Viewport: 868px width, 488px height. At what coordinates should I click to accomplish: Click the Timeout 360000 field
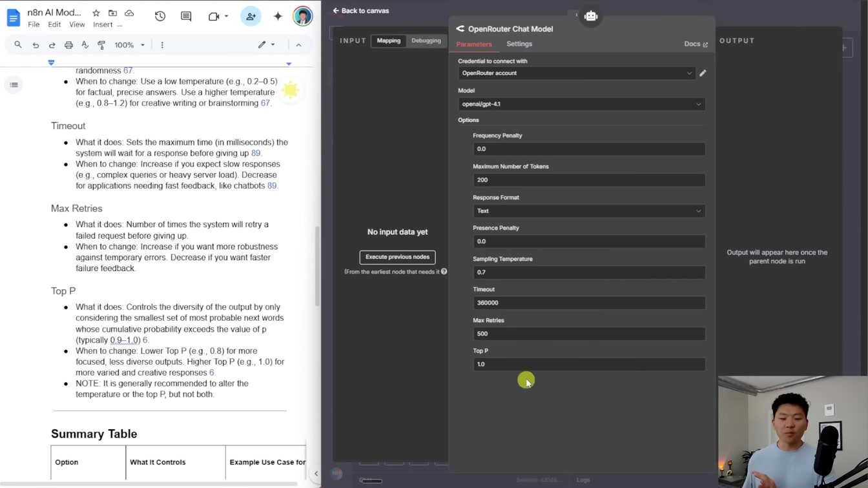589,303
